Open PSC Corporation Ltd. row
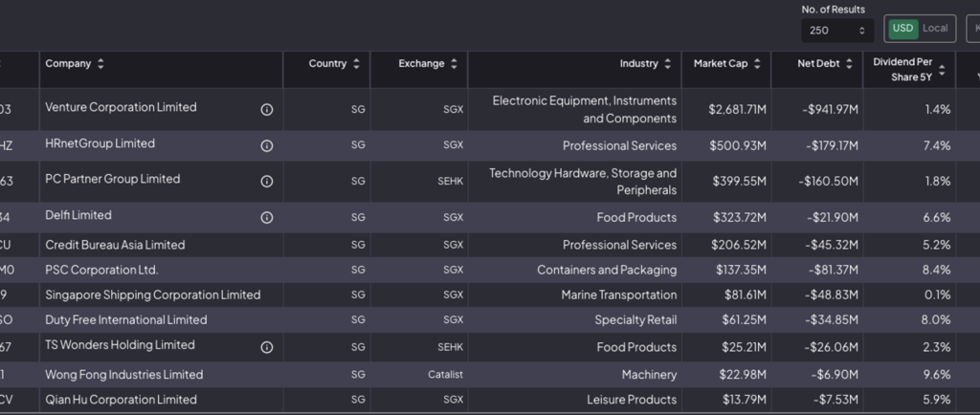The image size is (980, 415). tap(101, 270)
